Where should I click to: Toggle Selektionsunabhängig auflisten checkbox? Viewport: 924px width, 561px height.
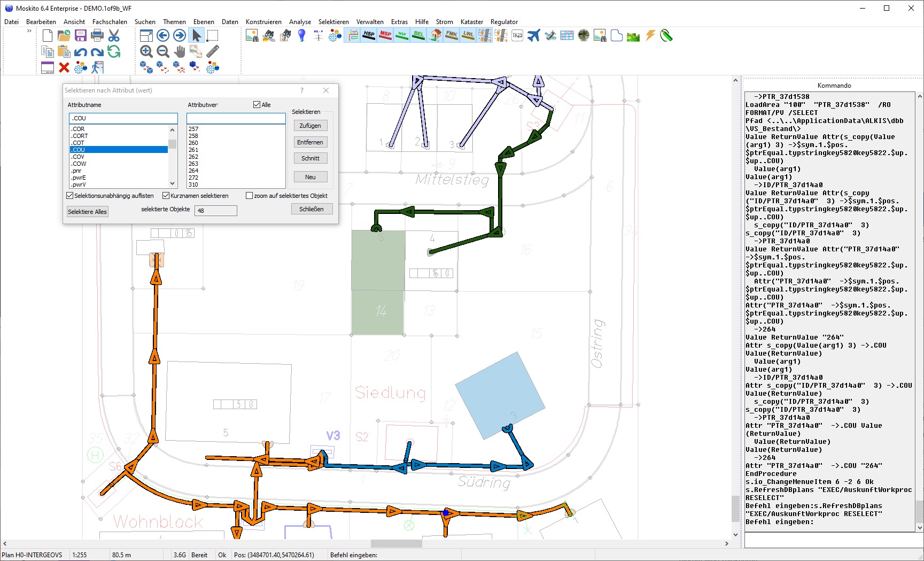coord(70,196)
